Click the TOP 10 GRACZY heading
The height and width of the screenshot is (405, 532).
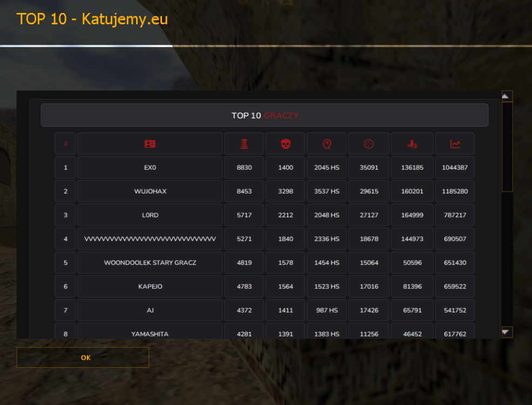coord(265,116)
